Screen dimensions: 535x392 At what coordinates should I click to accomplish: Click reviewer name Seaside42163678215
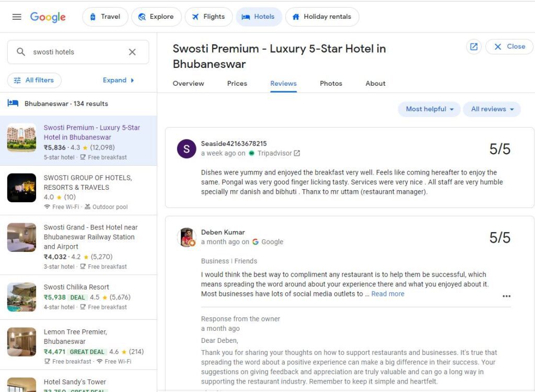234,144
